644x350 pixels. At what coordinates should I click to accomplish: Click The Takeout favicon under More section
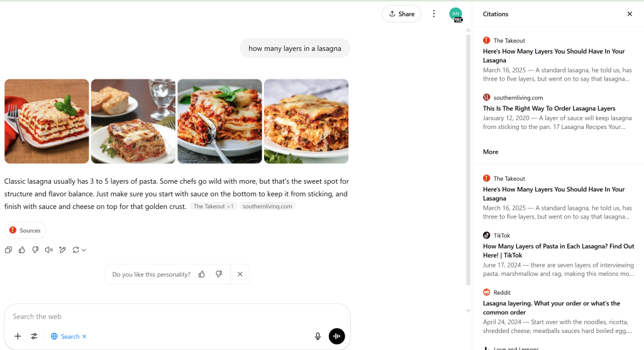pos(487,178)
